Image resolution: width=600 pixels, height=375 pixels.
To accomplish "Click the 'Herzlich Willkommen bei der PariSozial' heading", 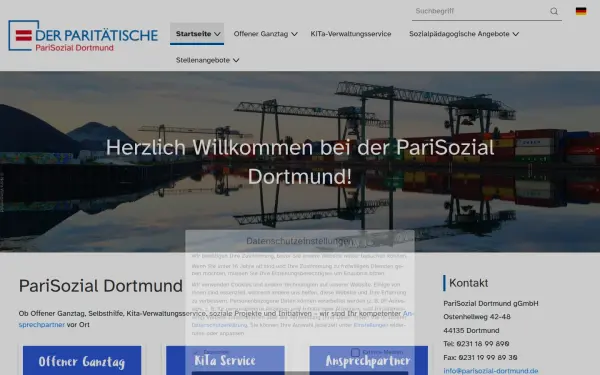I will [x=300, y=147].
